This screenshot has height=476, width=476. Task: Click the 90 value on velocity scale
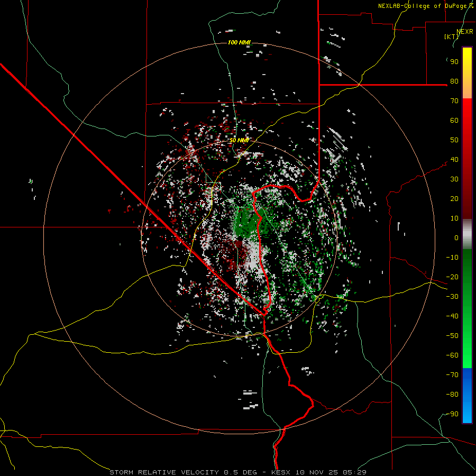click(454, 62)
